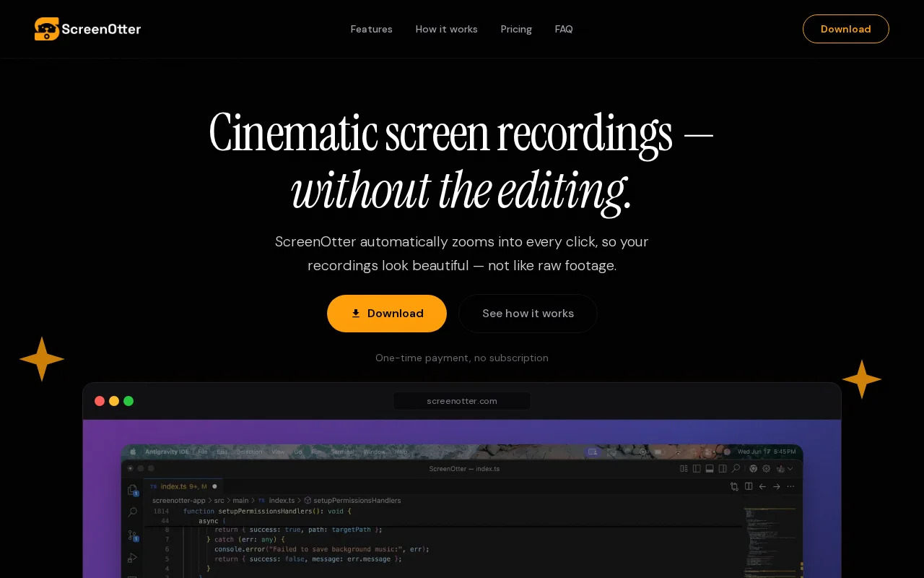Click Antigravity IDE menu in preview menu bar
924x578 pixels.
167,452
